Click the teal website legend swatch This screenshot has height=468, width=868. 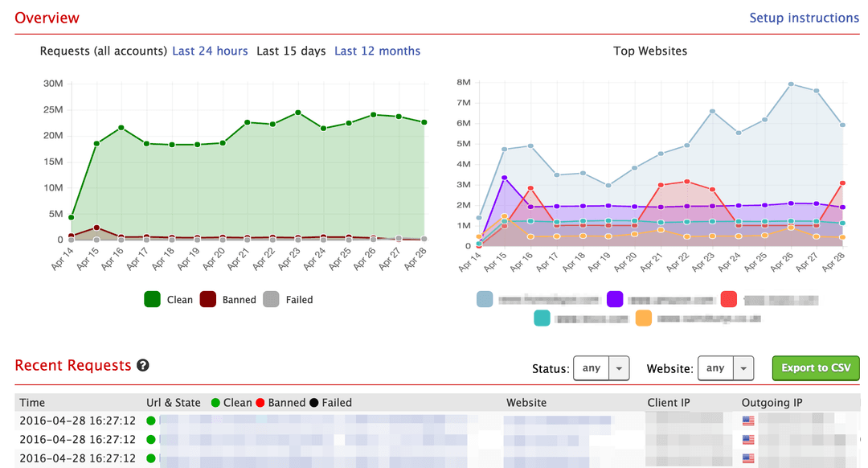tap(542, 318)
